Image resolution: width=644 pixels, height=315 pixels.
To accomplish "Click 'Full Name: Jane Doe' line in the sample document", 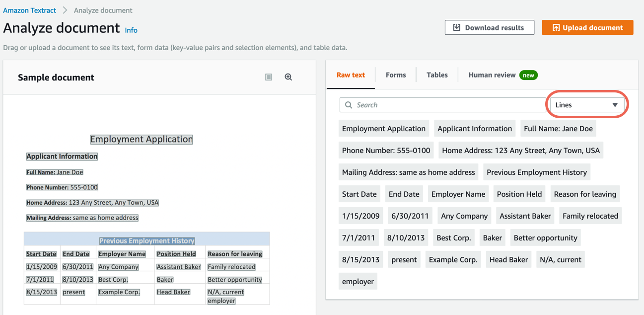I will tap(55, 172).
